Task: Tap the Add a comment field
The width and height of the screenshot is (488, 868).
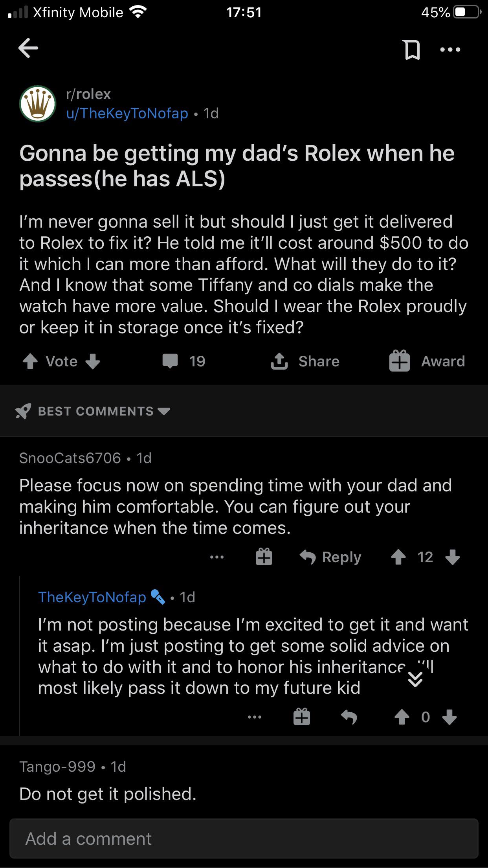Action: click(244, 838)
